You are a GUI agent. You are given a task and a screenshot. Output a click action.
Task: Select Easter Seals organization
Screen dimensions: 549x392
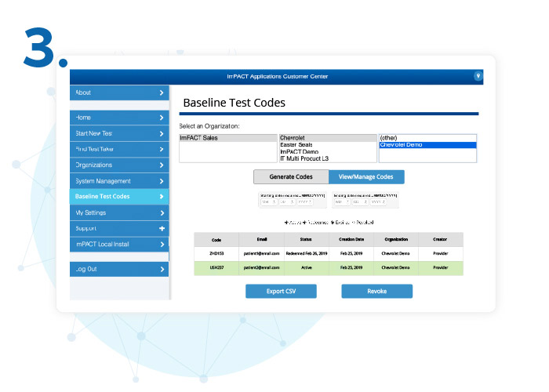[x=328, y=145]
